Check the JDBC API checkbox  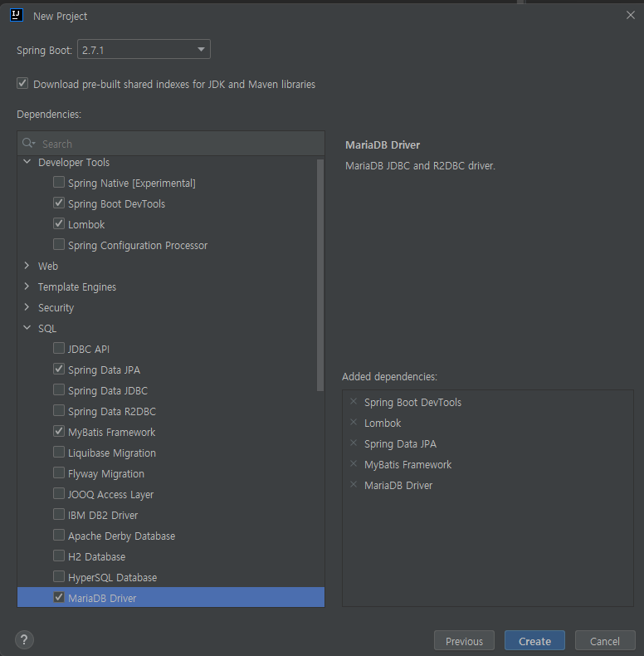tap(59, 348)
